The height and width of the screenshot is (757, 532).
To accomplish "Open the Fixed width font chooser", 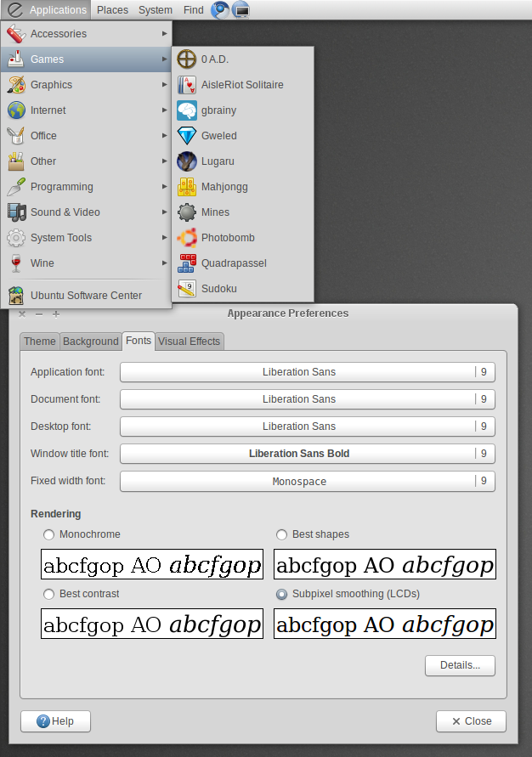I will coord(308,482).
